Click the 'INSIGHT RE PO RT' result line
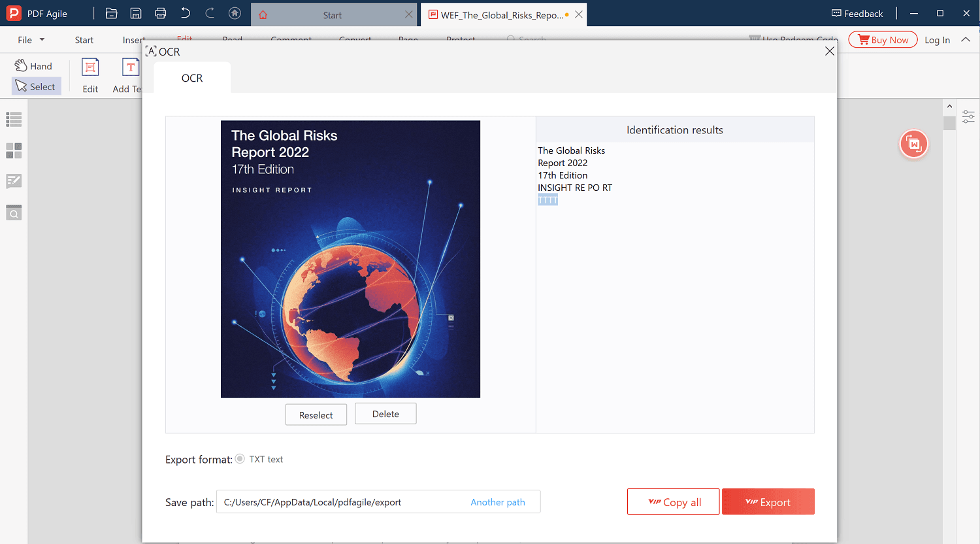Viewport: 980px width, 544px height. [575, 188]
